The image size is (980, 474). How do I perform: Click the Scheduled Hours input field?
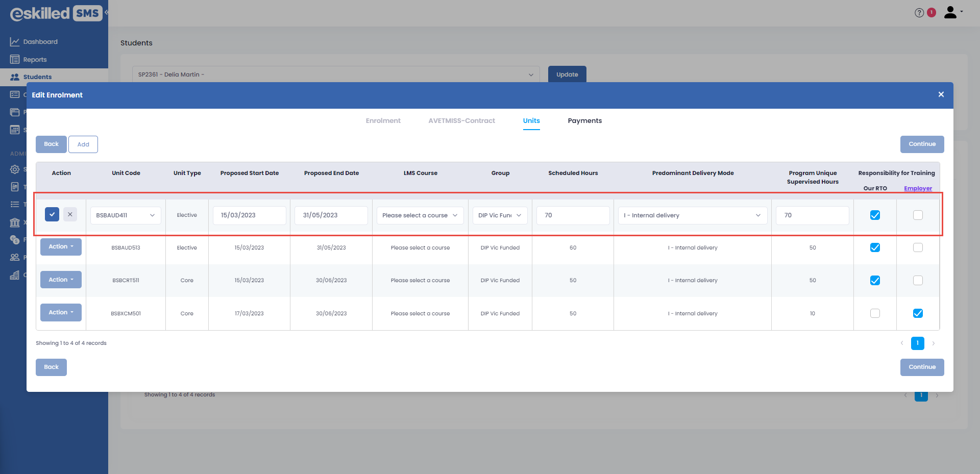[x=573, y=215]
